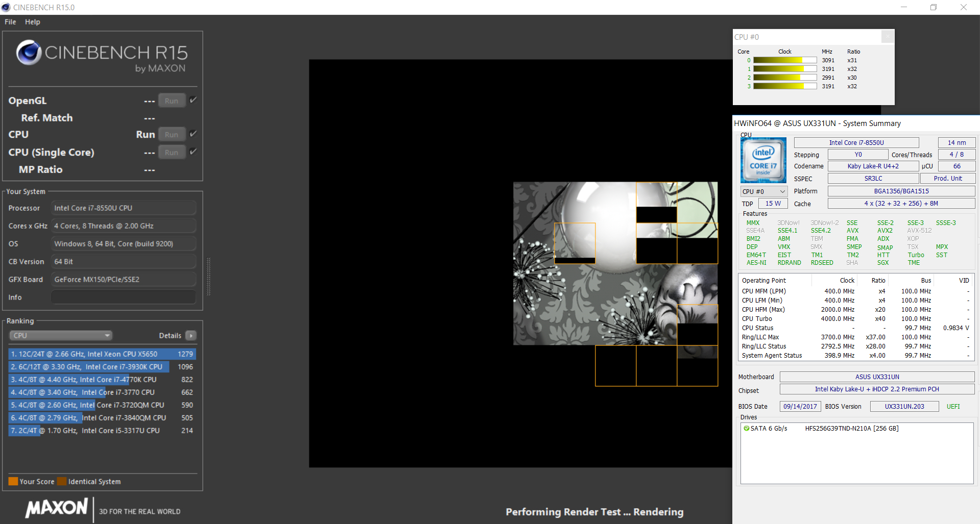Click the MAXON logo at bottom

[57, 508]
